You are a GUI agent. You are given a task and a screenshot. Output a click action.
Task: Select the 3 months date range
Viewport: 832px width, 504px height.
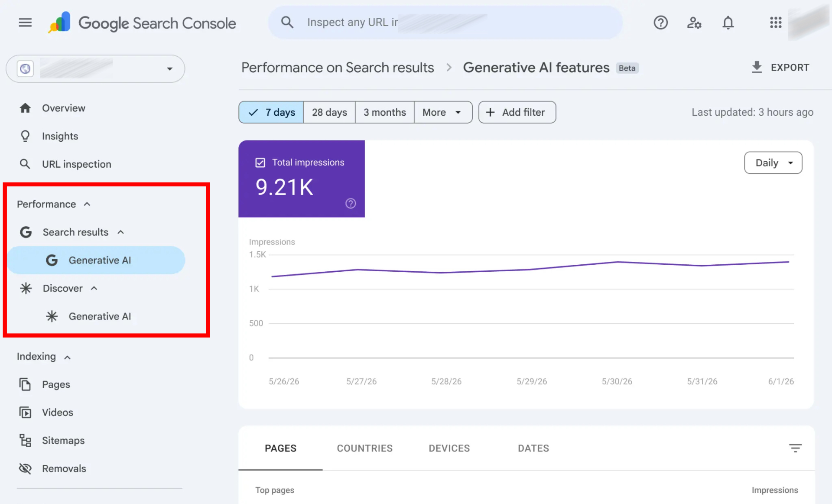point(385,112)
